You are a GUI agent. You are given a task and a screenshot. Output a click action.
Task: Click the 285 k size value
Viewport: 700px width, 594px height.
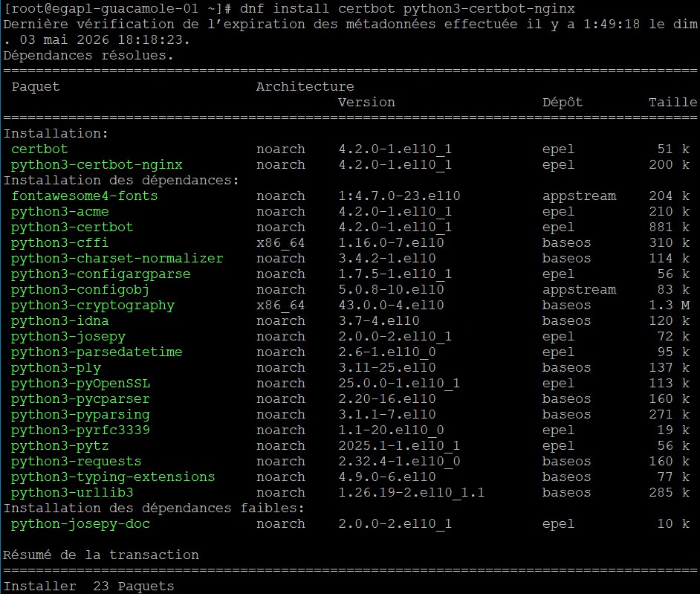pos(670,493)
